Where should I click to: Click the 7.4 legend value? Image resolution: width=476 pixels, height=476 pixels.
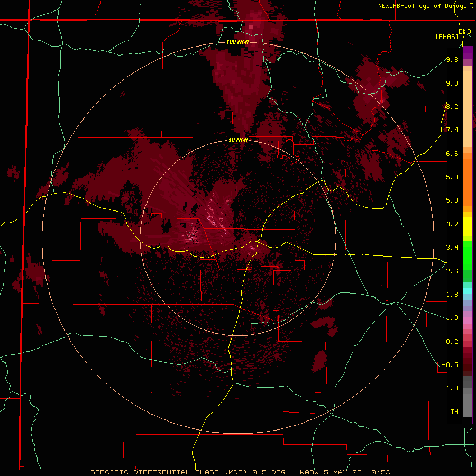click(x=452, y=130)
